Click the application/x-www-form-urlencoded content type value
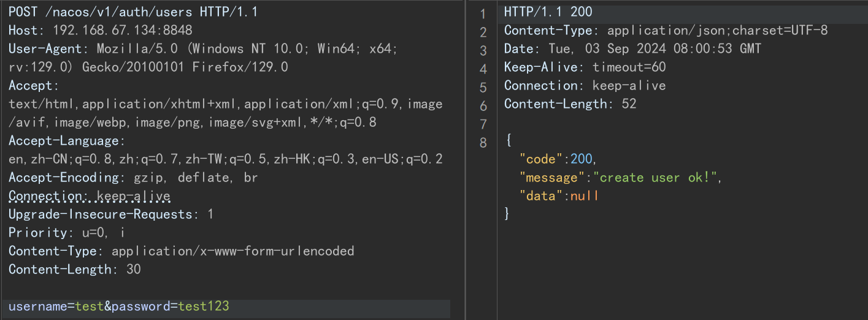 click(232, 251)
